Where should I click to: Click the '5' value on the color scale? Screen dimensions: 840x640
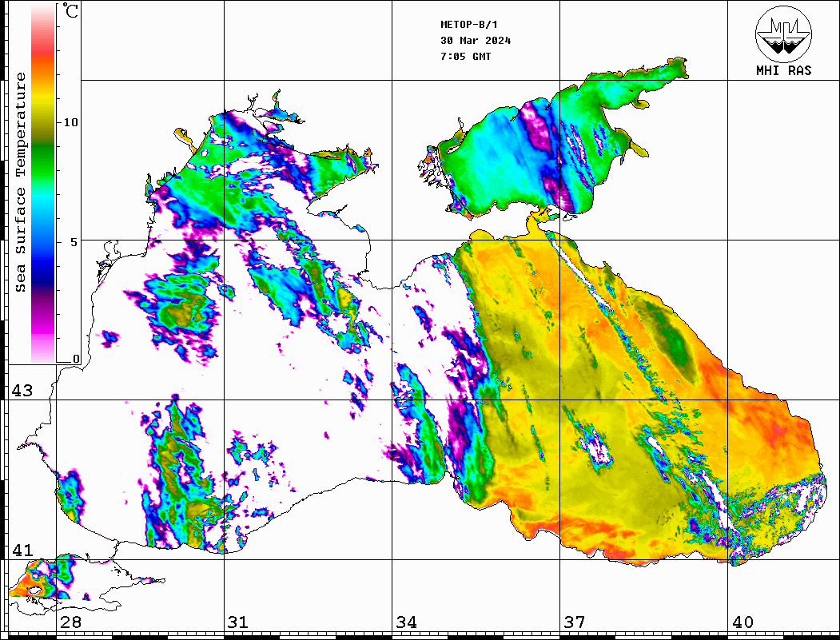74,242
